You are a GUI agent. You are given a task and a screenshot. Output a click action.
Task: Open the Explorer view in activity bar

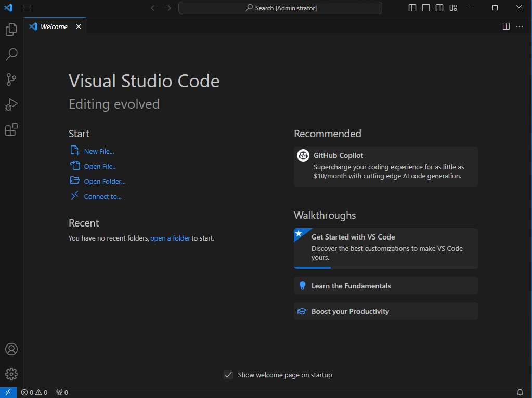point(11,30)
